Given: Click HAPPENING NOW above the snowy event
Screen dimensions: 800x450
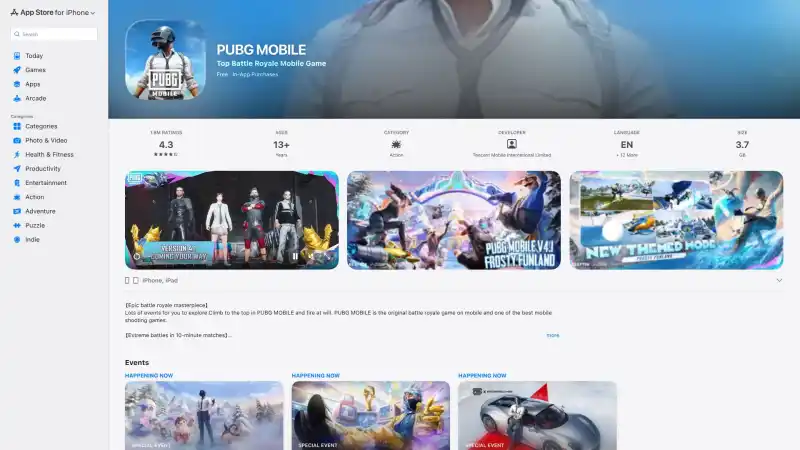Looking at the screenshot, I should pos(149,376).
